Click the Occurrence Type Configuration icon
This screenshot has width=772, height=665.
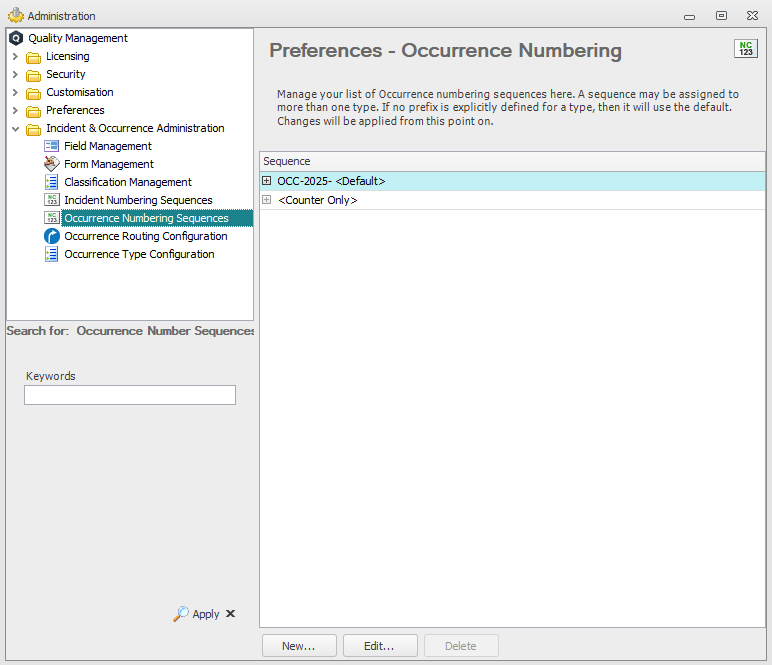51,254
